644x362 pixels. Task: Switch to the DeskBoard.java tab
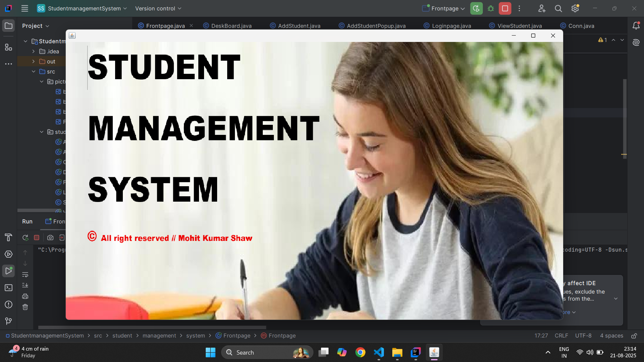(x=231, y=26)
